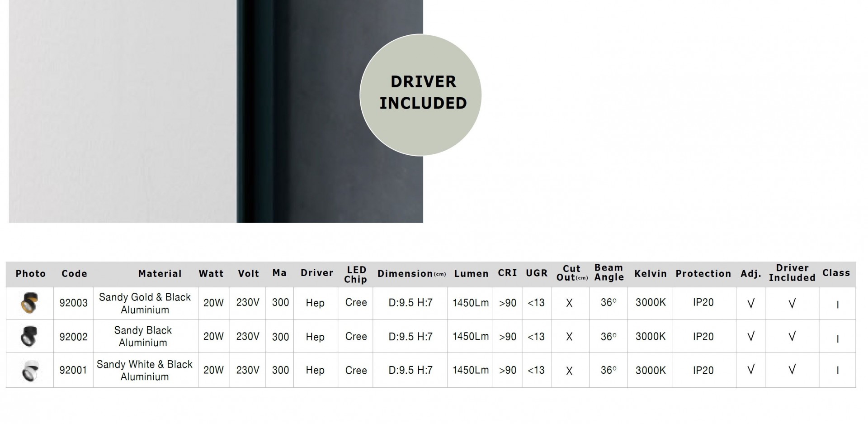
Task: Select product code 92002
Action: click(73, 337)
